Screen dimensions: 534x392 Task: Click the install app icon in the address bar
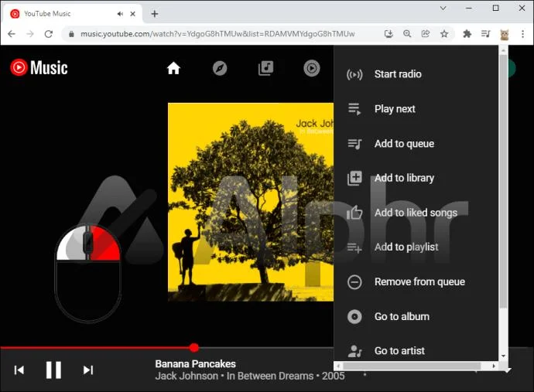pos(389,34)
